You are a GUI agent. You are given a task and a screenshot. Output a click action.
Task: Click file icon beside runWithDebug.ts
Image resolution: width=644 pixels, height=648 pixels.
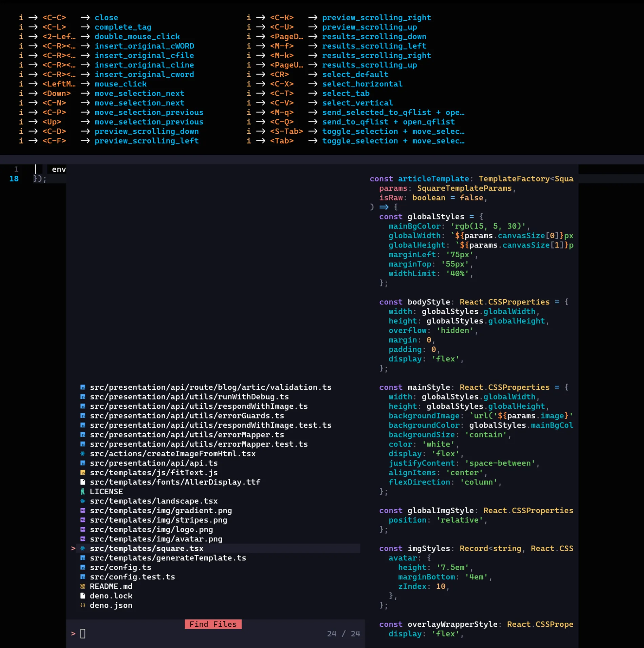(x=83, y=397)
